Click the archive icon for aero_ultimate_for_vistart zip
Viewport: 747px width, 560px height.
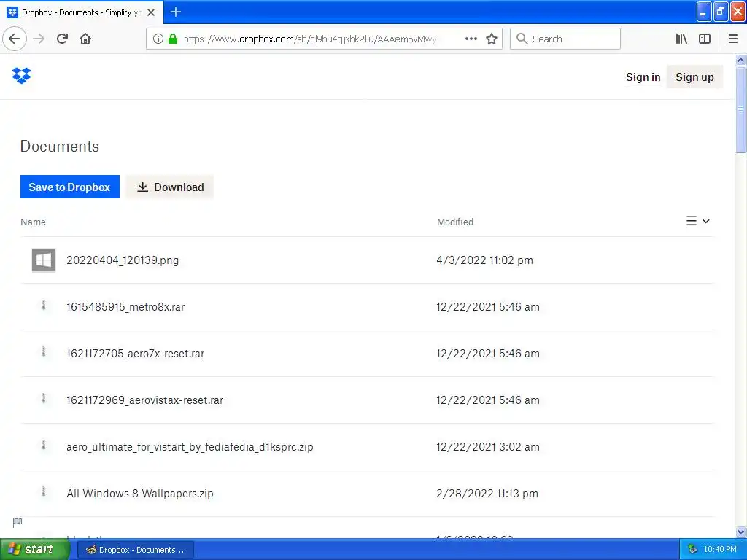coord(43,446)
